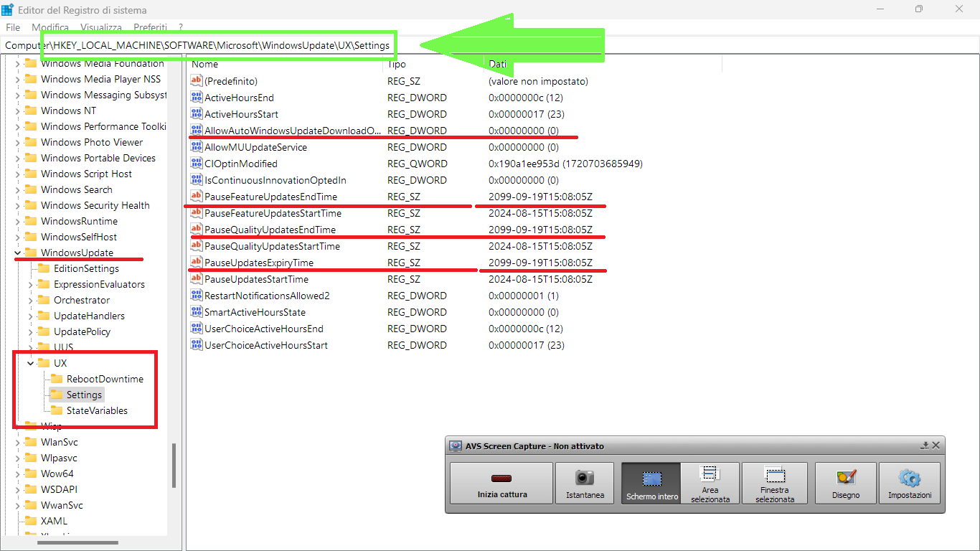Select the PauseQualityUpdatesEndTime value name

[270, 230]
